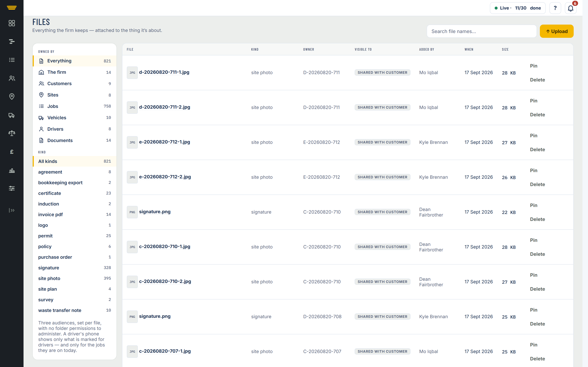Filter files by waste transfer note
The width and height of the screenshot is (588, 367).
point(75,310)
